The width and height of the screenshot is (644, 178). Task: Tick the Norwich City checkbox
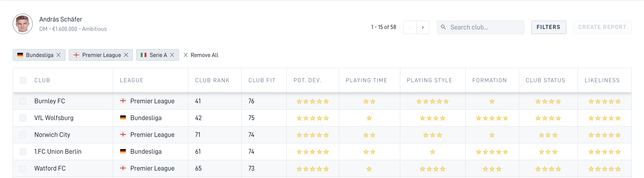pos(23,135)
